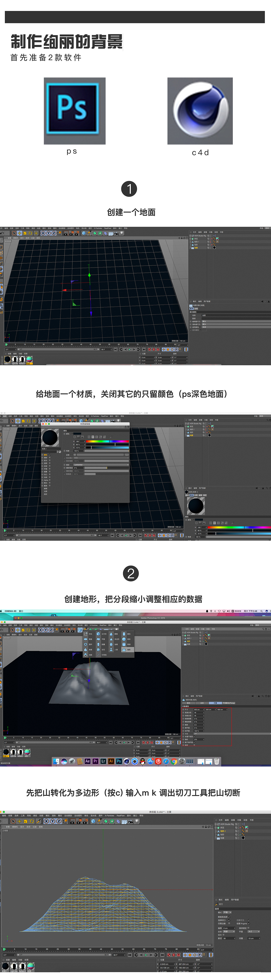271x980 pixels.
Task: Open knife 坐标 dropdown showing 局部
Action: tap(229, 932)
